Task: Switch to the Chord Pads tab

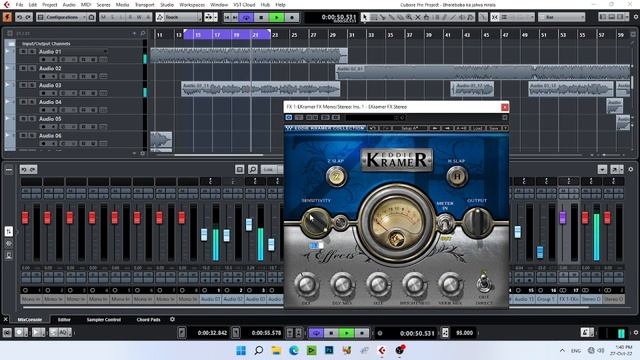Action: point(148,320)
